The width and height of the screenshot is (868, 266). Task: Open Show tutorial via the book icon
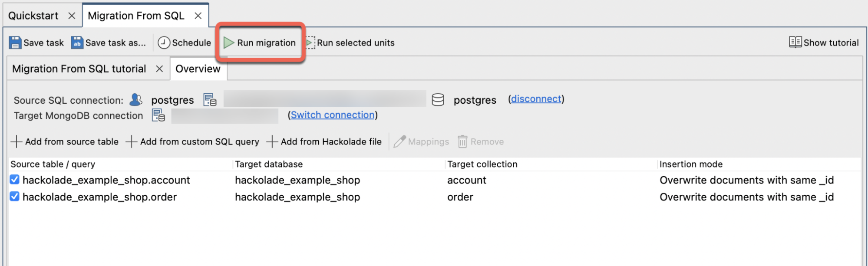795,42
